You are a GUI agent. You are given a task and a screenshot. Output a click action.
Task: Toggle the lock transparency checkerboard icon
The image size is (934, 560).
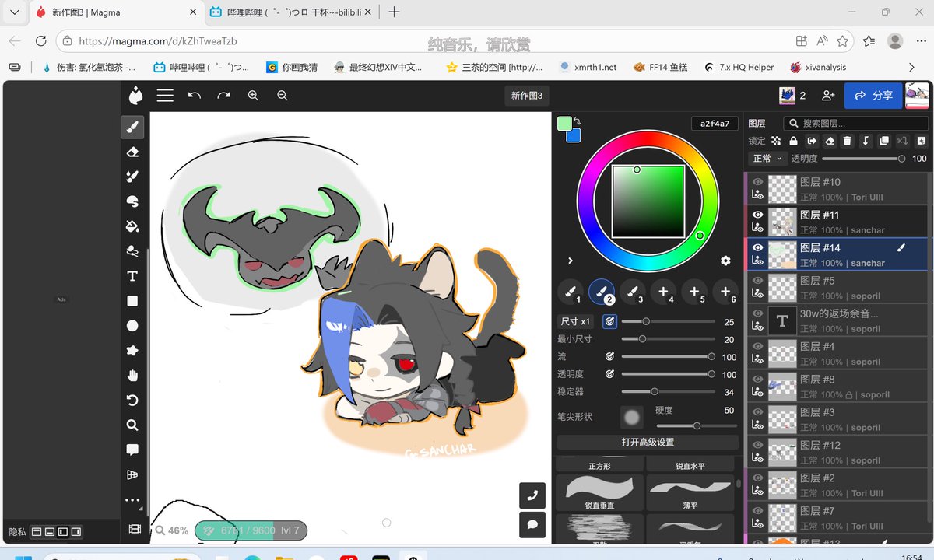pyautogui.click(x=776, y=141)
